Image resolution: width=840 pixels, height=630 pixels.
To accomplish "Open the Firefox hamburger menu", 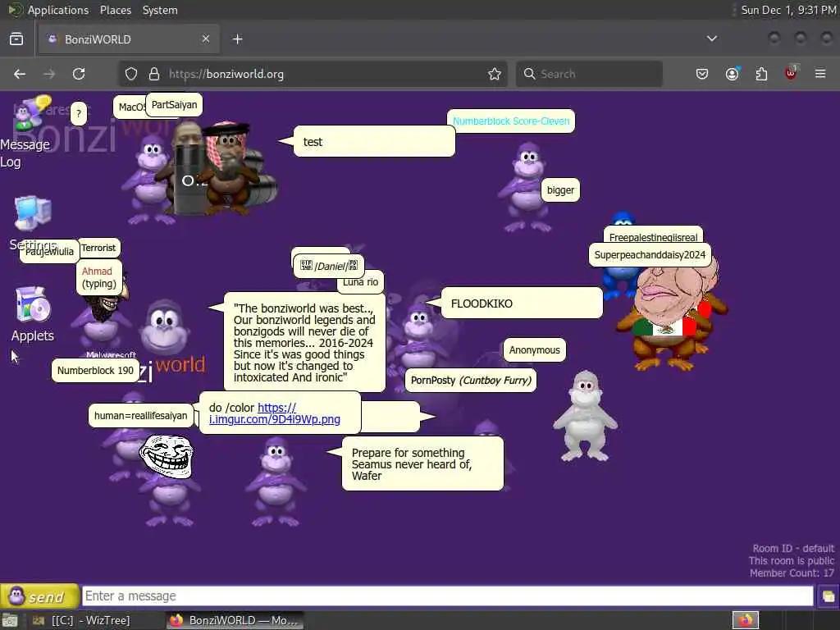I will click(x=820, y=74).
